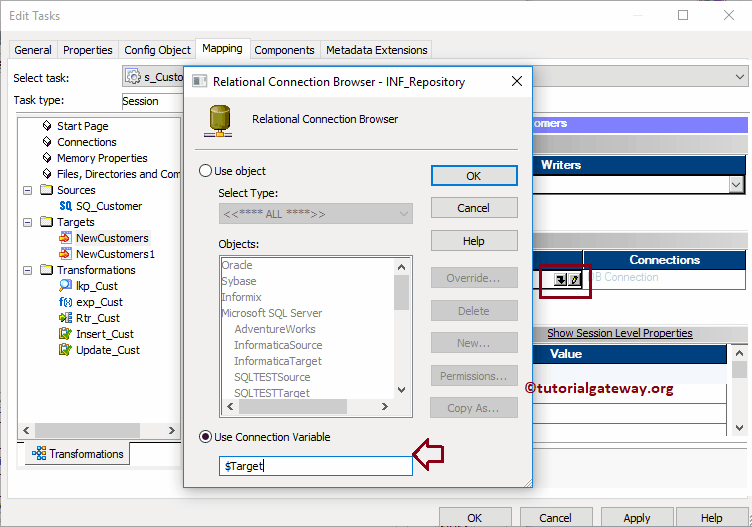Image resolution: width=752 pixels, height=527 pixels.
Task: Select Use Connection Variable radio button
Action: click(x=205, y=437)
